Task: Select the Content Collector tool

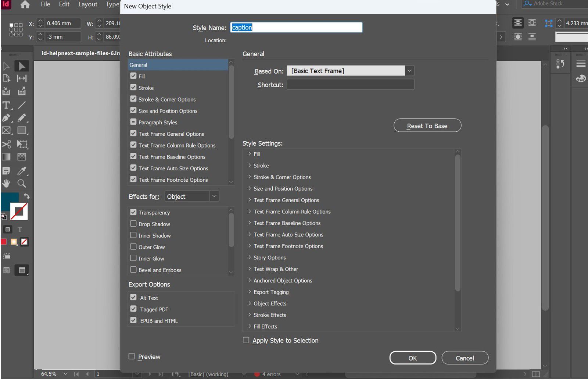Action: [x=6, y=91]
